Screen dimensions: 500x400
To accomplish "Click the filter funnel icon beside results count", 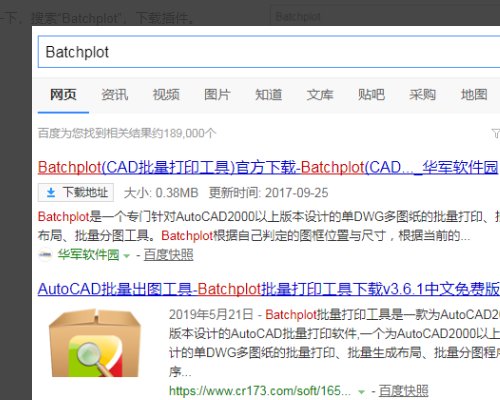I will pyautogui.click(x=496, y=134).
